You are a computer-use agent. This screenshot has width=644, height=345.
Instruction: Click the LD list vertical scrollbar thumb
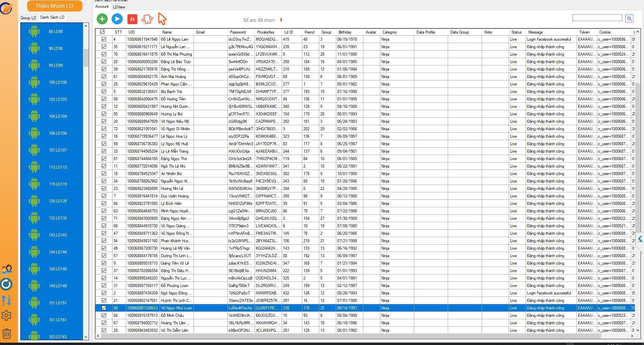(x=86, y=58)
